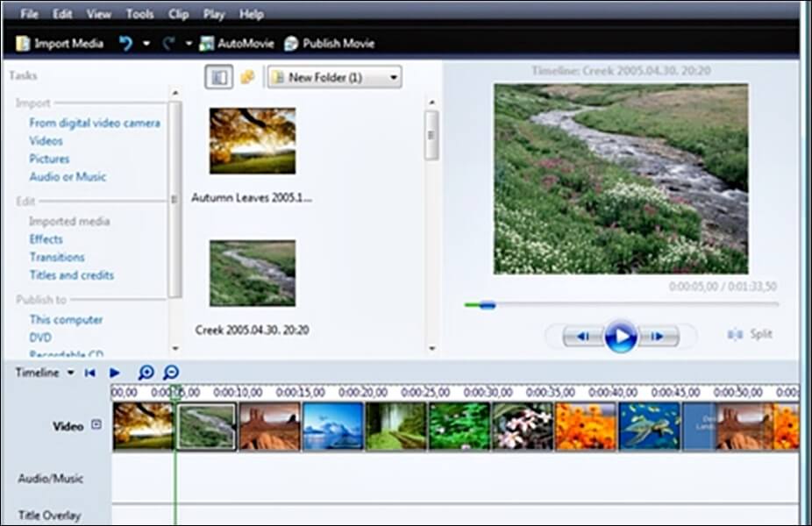Undo the last action
This screenshot has height=526, width=812.
coord(125,44)
